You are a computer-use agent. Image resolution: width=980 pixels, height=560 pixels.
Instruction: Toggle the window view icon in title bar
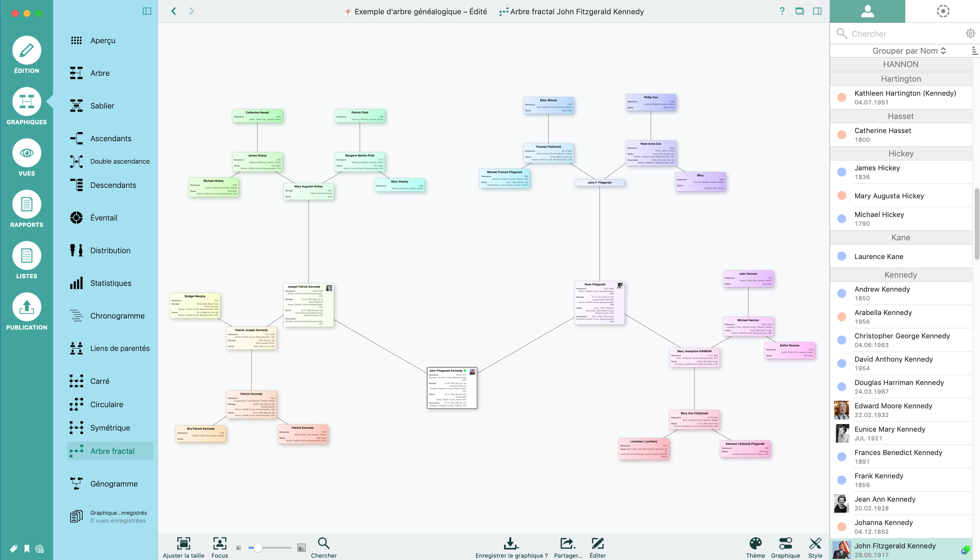[x=800, y=11]
